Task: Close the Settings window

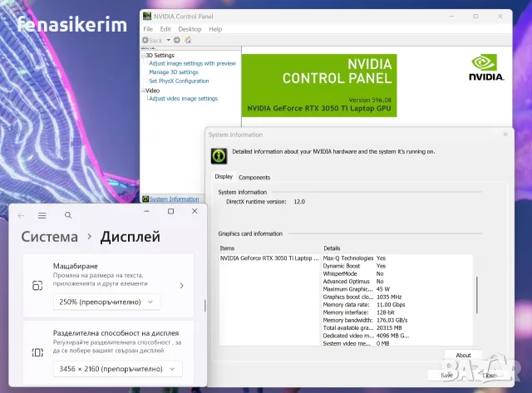Action: pos(195,211)
